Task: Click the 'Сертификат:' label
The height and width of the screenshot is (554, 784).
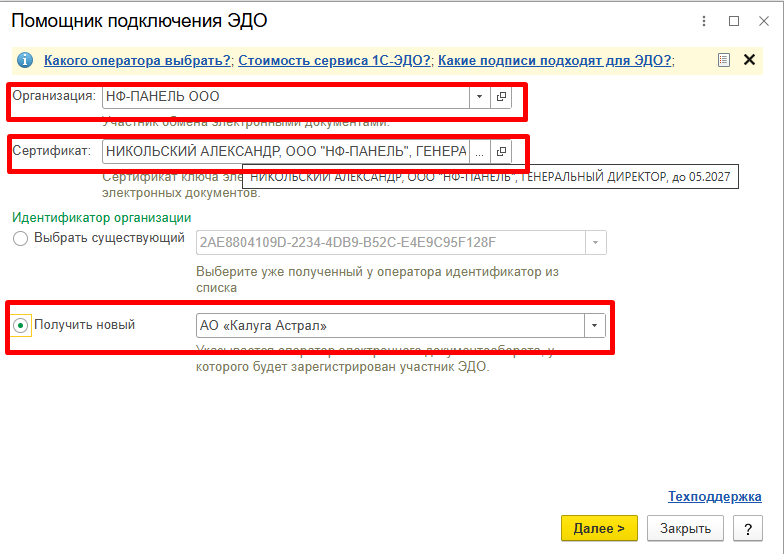Action: pyautogui.click(x=52, y=150)
